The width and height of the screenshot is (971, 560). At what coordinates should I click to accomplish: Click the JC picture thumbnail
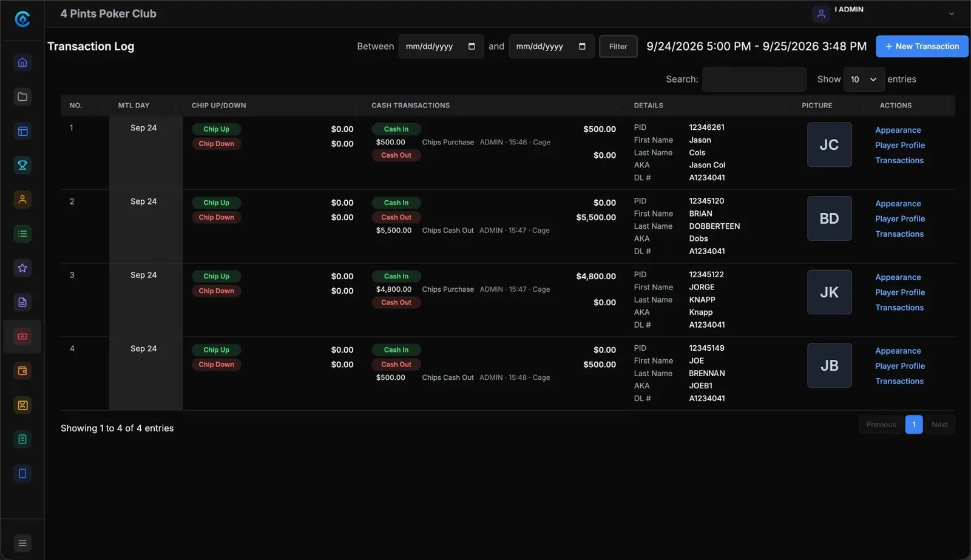tap(829, 144)
